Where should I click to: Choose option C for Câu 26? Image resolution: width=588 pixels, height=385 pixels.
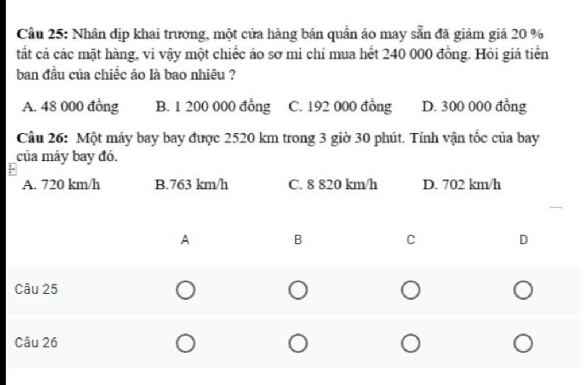click(x=410, y=344)
